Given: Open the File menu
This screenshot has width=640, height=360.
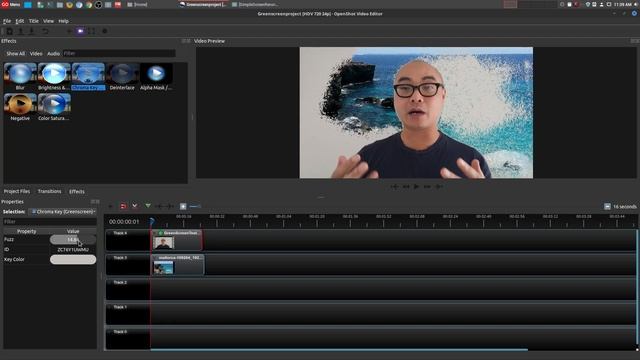Looking at the screenshot, I should click(7, 21).
